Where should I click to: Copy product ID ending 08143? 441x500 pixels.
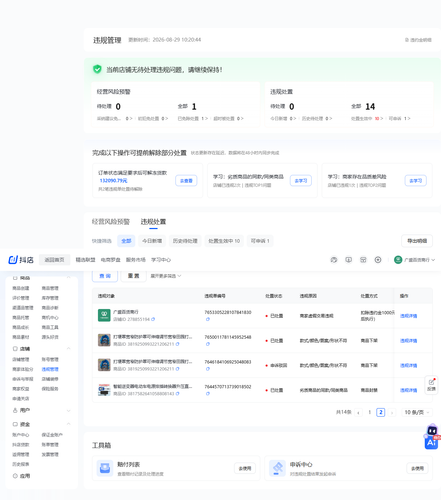(177, 394)
